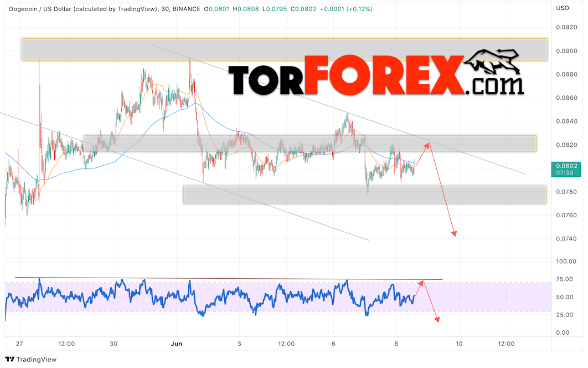Click the 0.0860 price axis label
Image resolution: width=588 pixels, height=368 pixels.
tap(566, 98)
